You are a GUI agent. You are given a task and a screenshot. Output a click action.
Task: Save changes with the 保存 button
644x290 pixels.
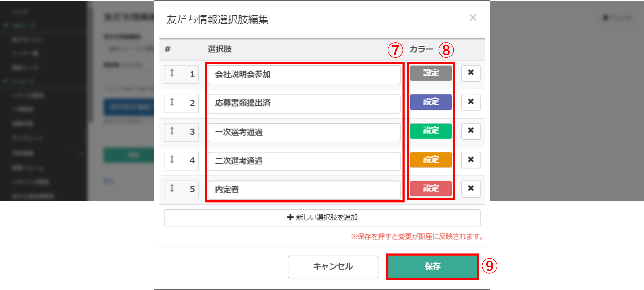click(433, 267)
